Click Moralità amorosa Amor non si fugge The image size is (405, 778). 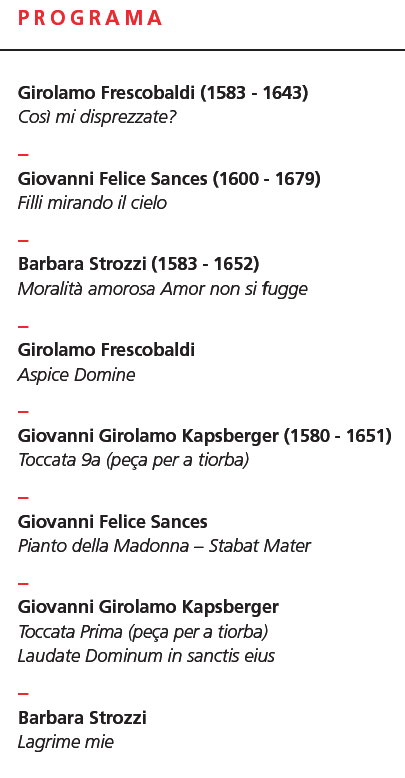click(163, 289)
